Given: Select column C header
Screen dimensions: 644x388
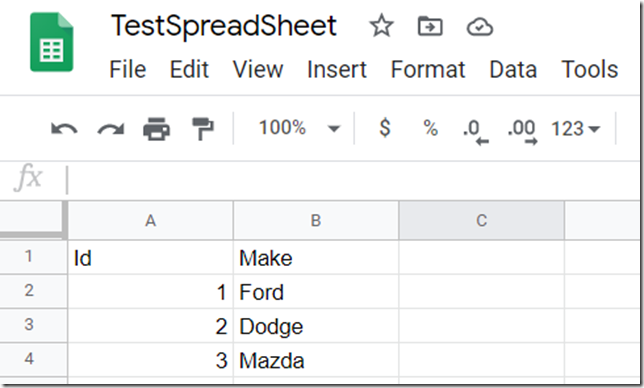Looking at the screenshot, I should click(481, 220).
